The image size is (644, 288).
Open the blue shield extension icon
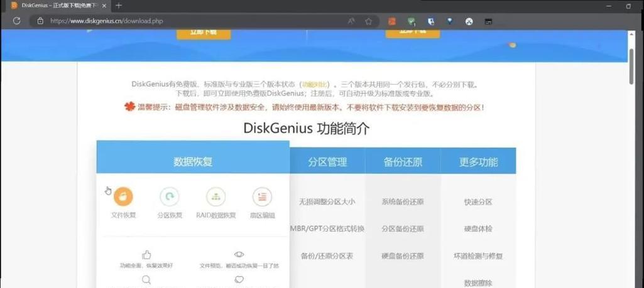pos(431,21)
